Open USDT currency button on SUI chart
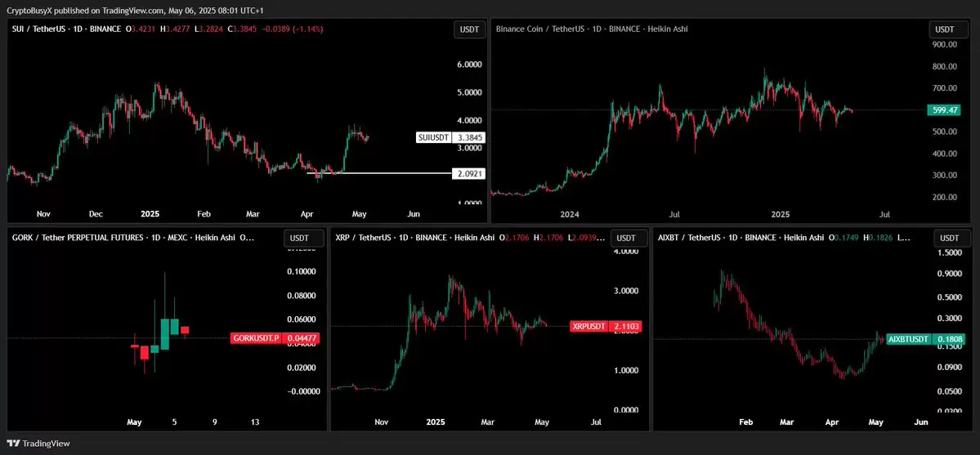The image size is (980, 455). pyautogui.click(x=469, y=29)
